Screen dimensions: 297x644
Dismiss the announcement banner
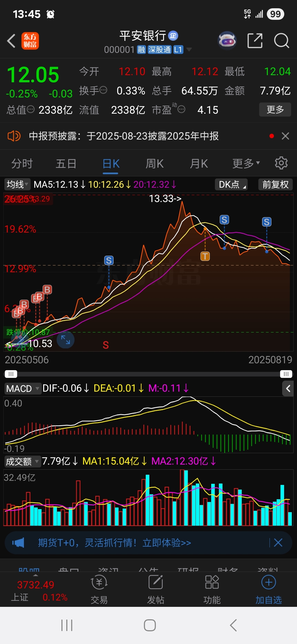[x=285, y=136]
